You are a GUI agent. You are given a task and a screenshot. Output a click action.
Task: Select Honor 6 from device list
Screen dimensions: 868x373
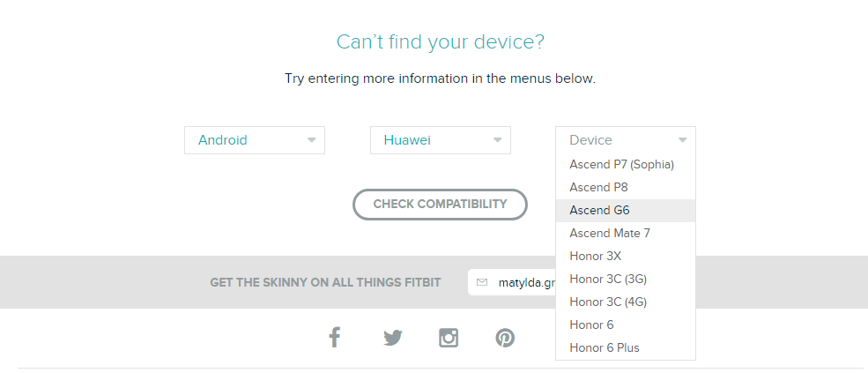[626, 325]
